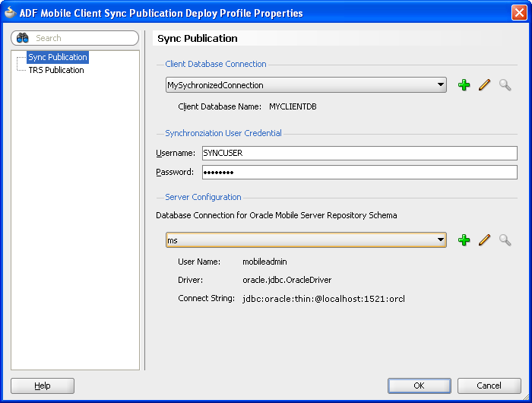Close the Deploy Profile Properties dialog
The image size is (532, 403).
(519, 13)
